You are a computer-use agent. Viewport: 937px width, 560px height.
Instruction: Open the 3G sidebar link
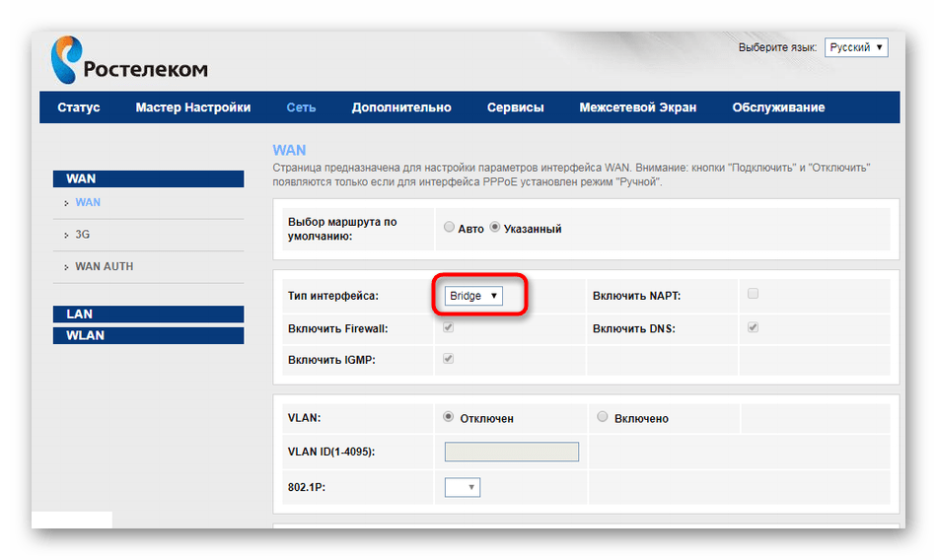pos(83,235)
